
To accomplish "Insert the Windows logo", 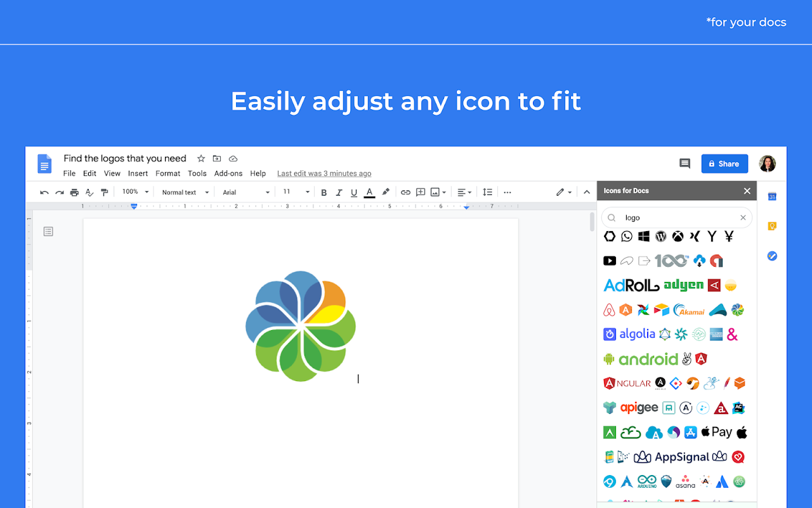I will click(644, 236).
